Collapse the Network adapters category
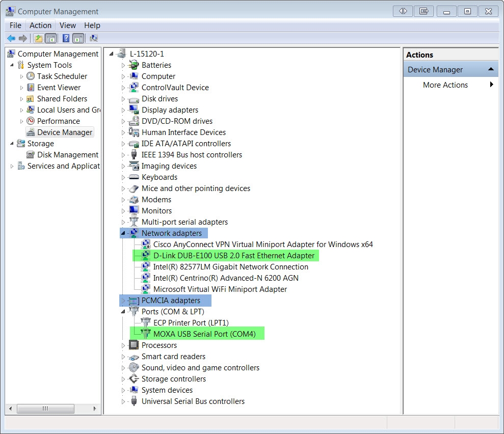 pyautogui.click(x=123, y=233)
